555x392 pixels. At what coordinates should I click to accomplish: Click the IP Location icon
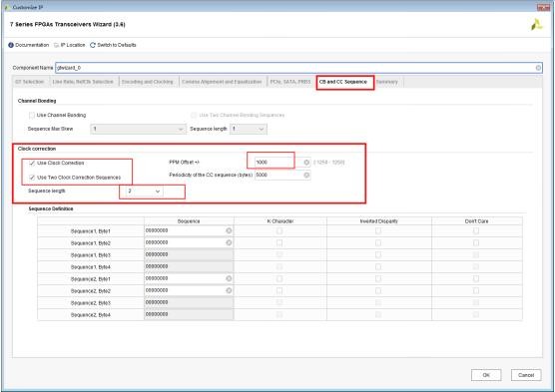56,45
